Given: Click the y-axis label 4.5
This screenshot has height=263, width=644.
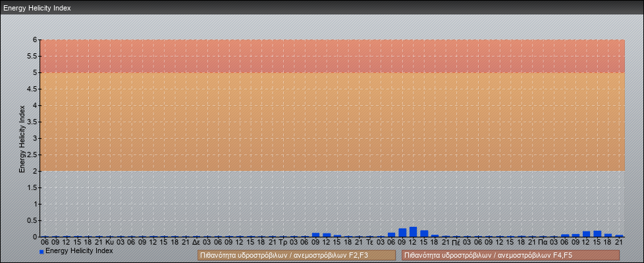Looking at the screenshot, I should 32,89.
